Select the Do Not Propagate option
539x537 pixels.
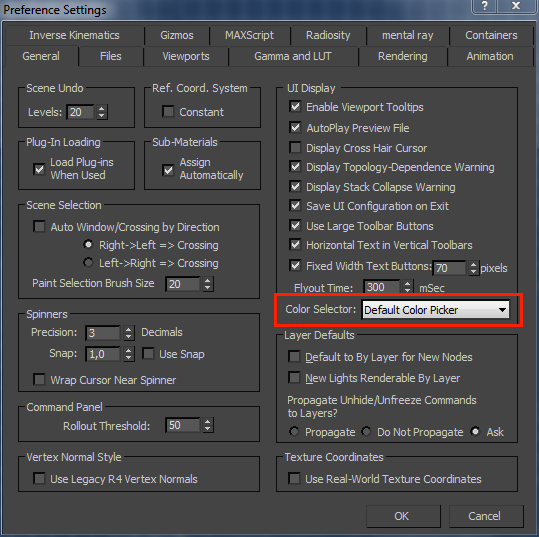point(366,431)
